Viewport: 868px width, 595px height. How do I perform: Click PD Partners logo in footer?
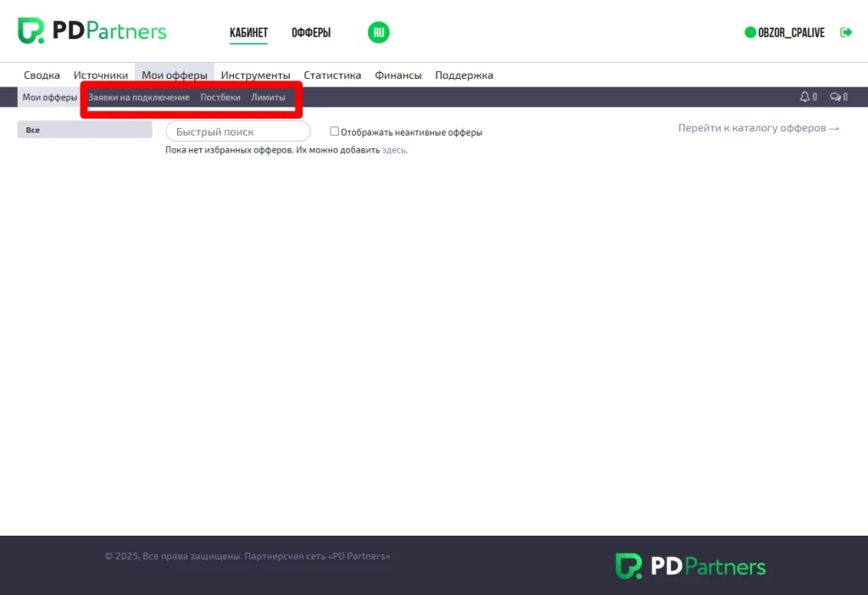point(690,565)
